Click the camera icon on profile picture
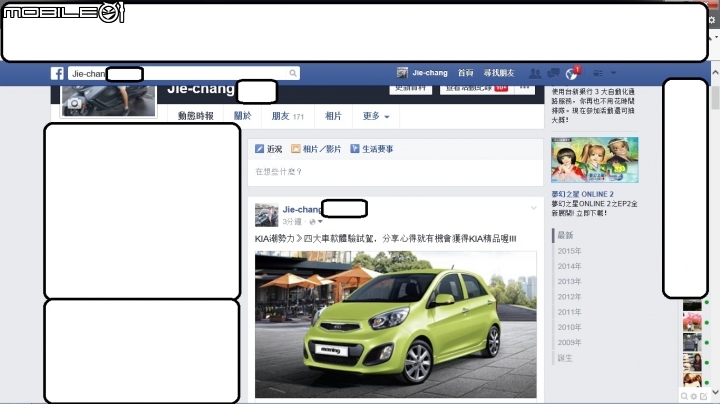Image resolution: width=720 pixels, height=404 pixels. 74,104
